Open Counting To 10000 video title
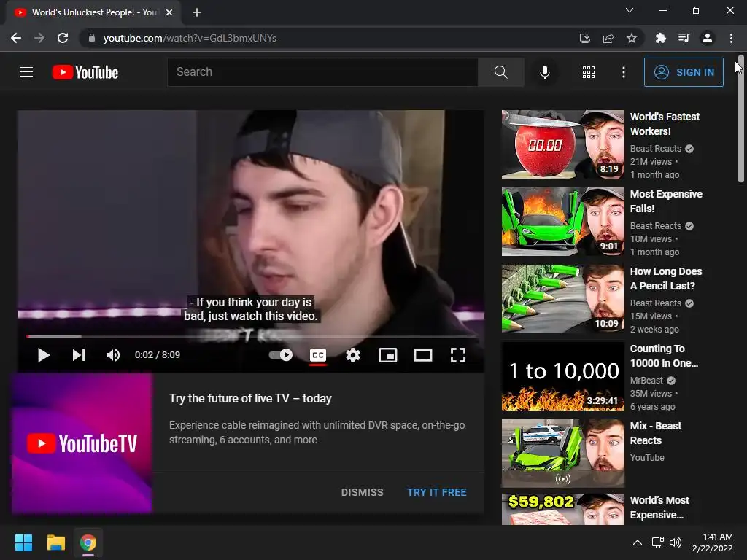This screenshot has width=747, height=560. (x=664, y=356)
